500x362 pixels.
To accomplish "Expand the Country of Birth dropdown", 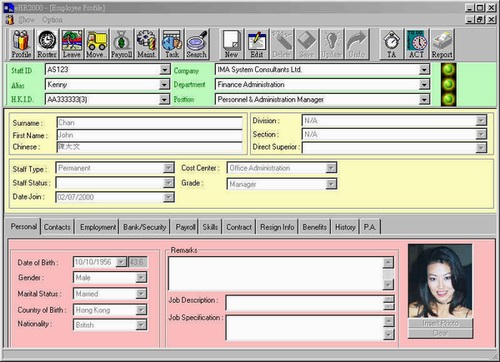I will 141,310.
